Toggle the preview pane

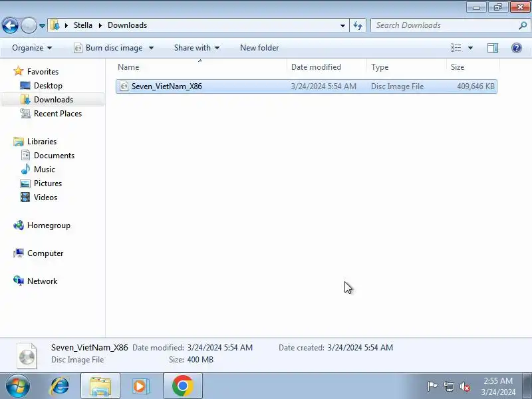point(493,48)
